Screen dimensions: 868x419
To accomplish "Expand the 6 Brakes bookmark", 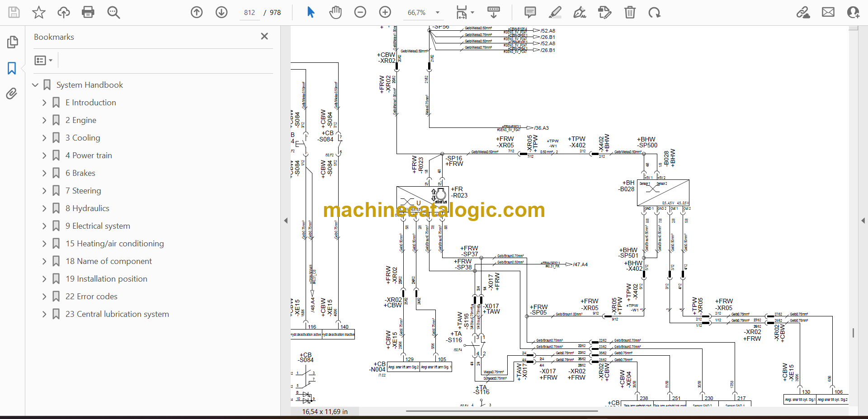I will pos(44,173).
